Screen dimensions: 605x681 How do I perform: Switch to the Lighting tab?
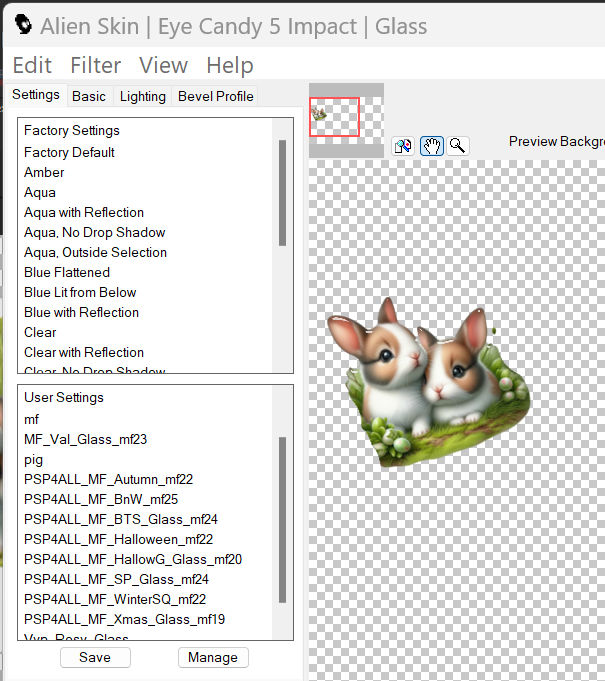click(x=143, y=96)
